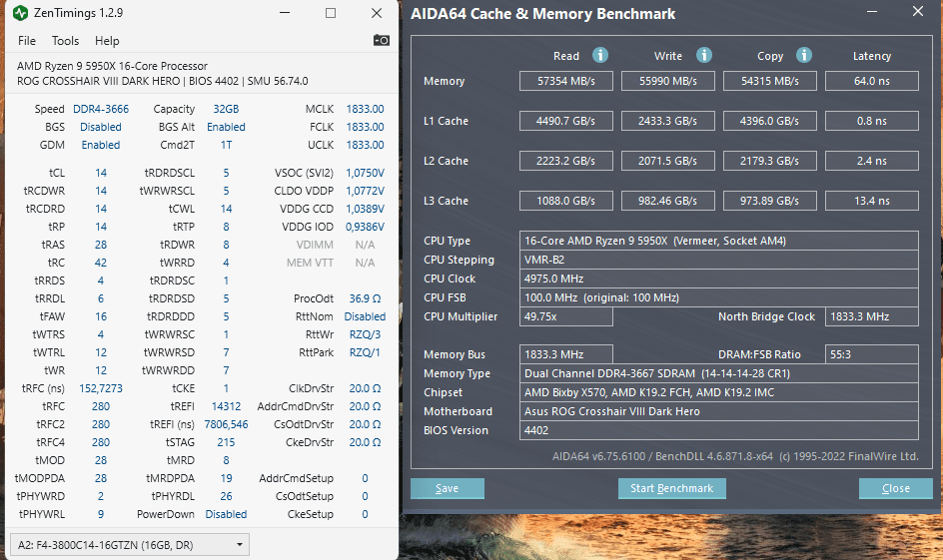Maximize the ZenTimings window

331,13
